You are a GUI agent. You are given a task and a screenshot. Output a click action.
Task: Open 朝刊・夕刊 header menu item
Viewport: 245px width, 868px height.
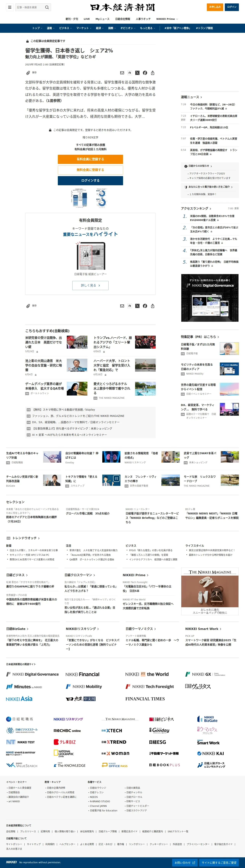(72, 19)
